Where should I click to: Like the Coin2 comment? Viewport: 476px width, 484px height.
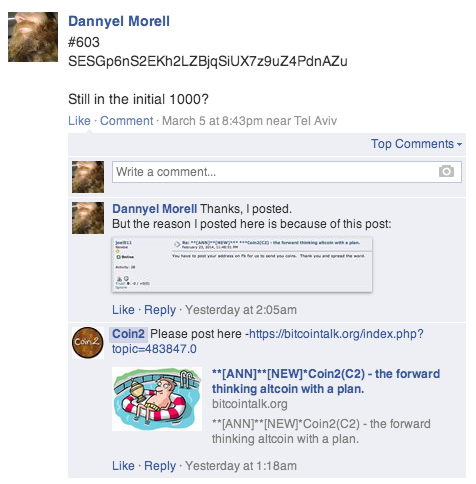[123, 466]
